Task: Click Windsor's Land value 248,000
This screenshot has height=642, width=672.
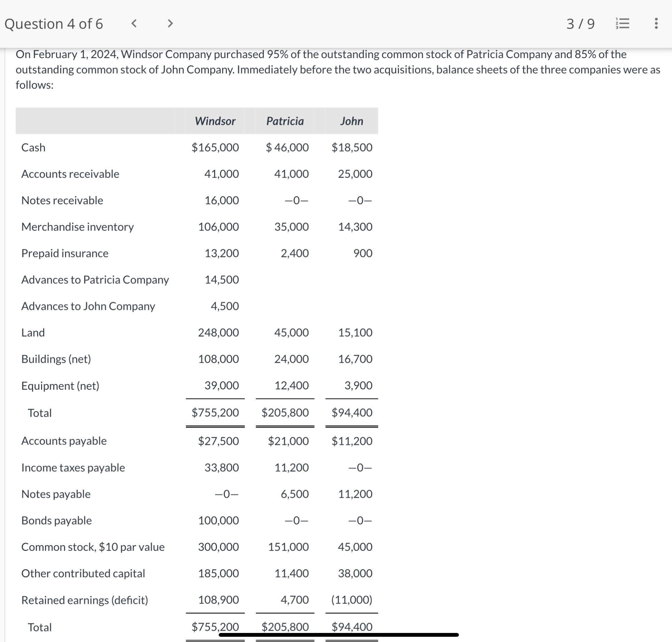Action: [x=218, y=333]
